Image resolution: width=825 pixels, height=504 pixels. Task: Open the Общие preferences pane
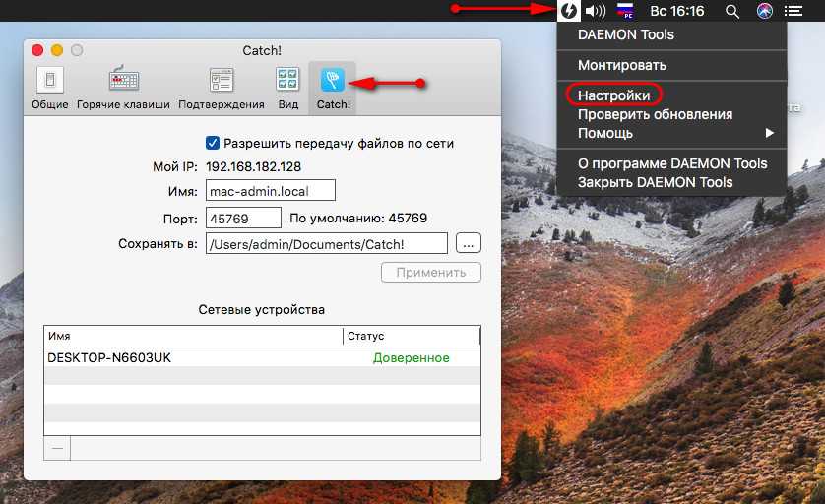coord(49,87)
